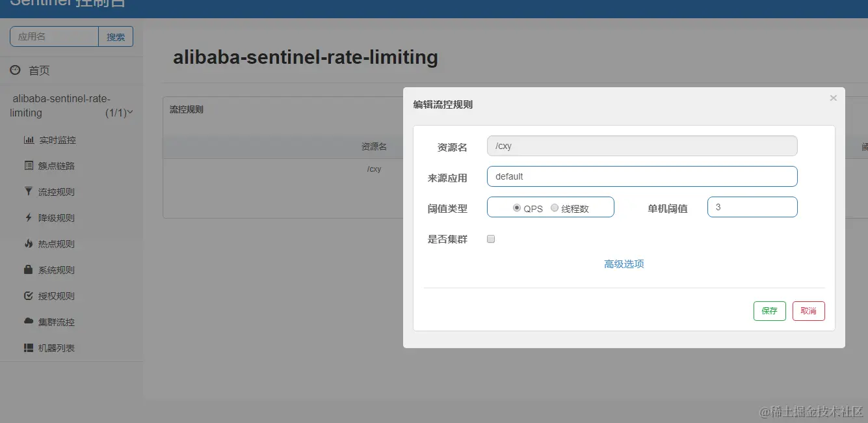This screenshot has width=868, height=423.
Task: Click the bar chart icon for 实时监控
Action: tap(29, 140)
